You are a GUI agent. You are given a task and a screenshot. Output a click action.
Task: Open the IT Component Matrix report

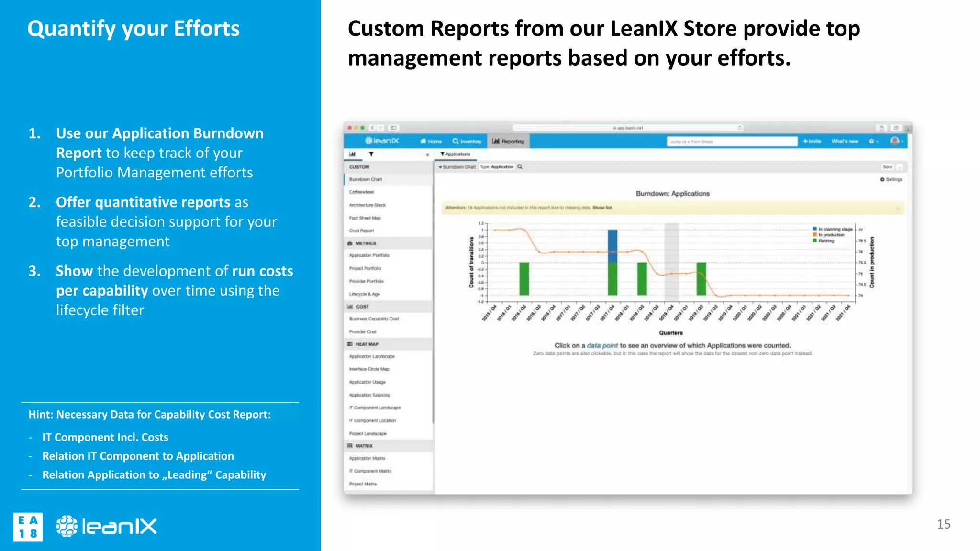click(x=370, y=471)
